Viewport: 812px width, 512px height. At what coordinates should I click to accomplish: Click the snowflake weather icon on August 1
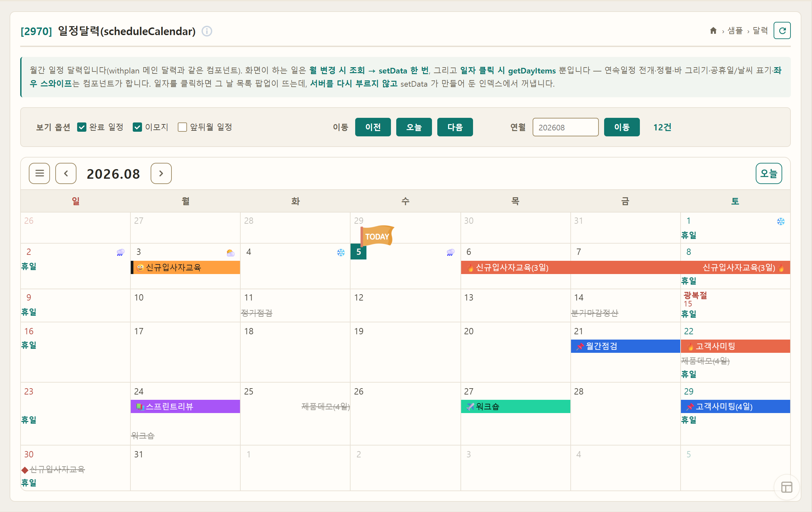(x=781, y=221)
